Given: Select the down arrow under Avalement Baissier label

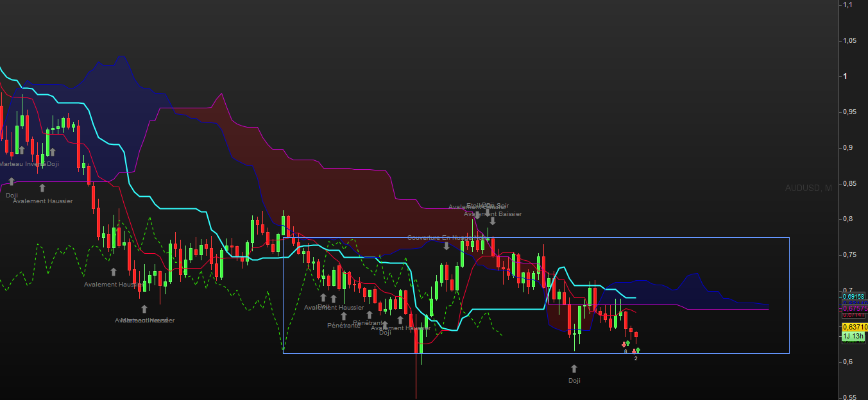Looking at the screenshot, I should pyautogui.click(x=493, y=222).
